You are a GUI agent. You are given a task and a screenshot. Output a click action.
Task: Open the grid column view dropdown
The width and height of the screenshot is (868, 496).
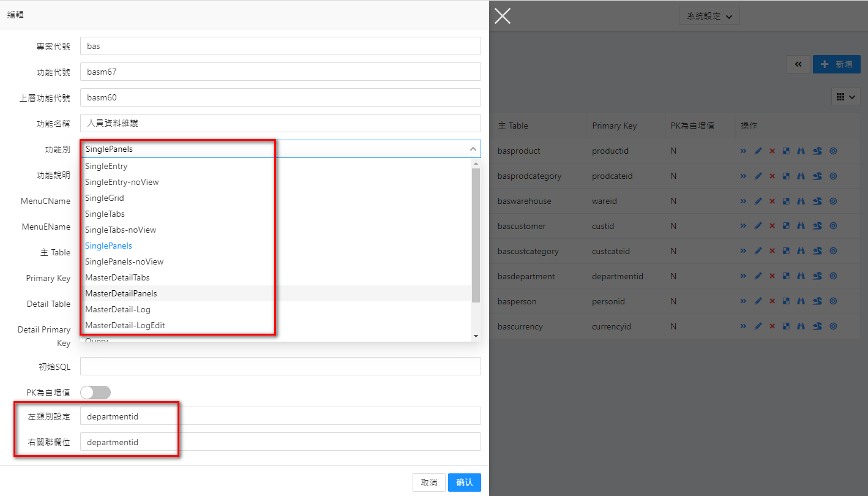pos(846,97)
